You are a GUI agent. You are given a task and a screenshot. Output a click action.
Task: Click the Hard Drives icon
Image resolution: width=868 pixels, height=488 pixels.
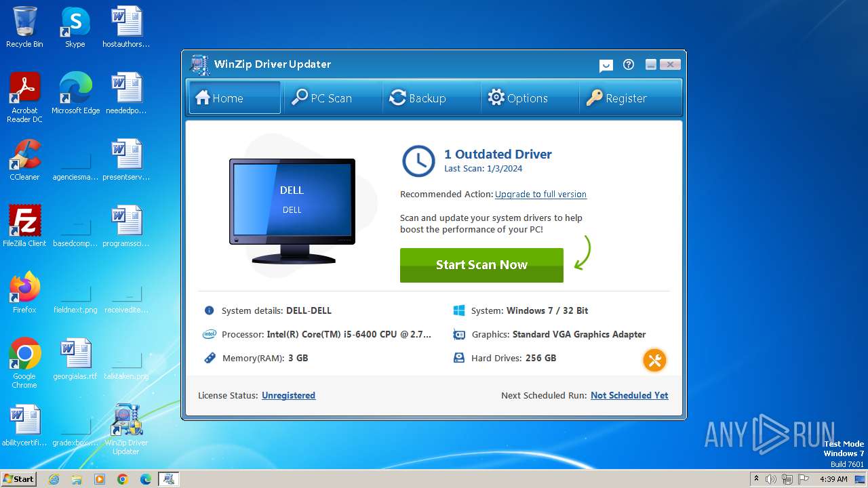[459, 358]
